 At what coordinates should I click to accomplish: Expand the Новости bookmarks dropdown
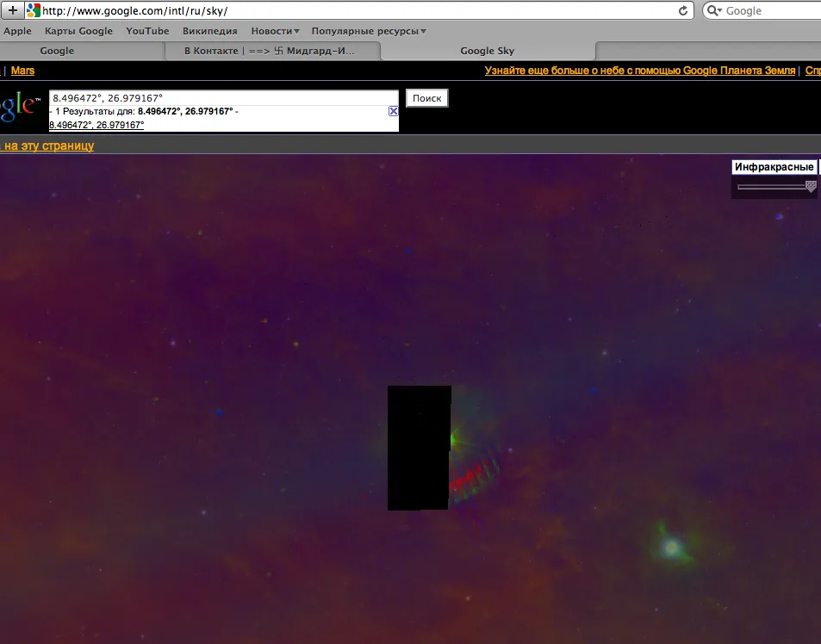(x=275, y=31)
